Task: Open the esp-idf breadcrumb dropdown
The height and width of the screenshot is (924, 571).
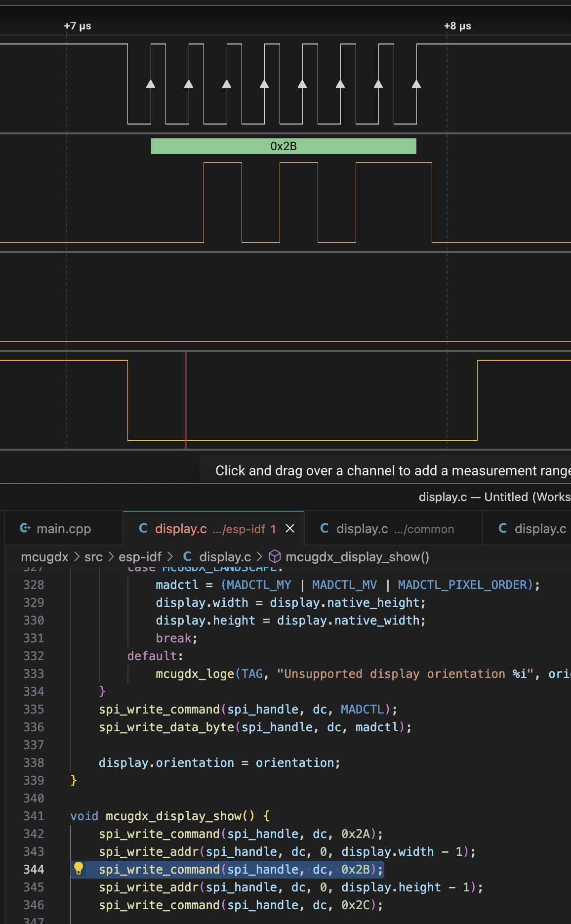Action: [x=140, y=557]
